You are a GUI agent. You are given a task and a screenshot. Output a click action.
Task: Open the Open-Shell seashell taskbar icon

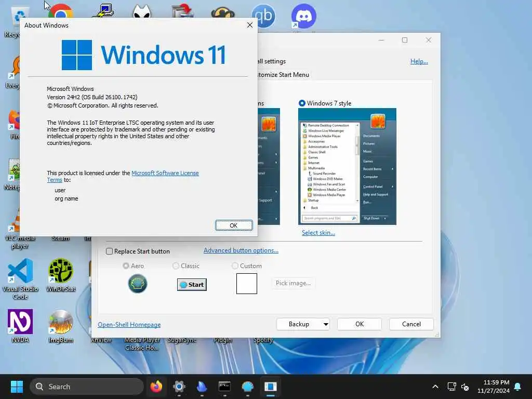click(248, 387)
